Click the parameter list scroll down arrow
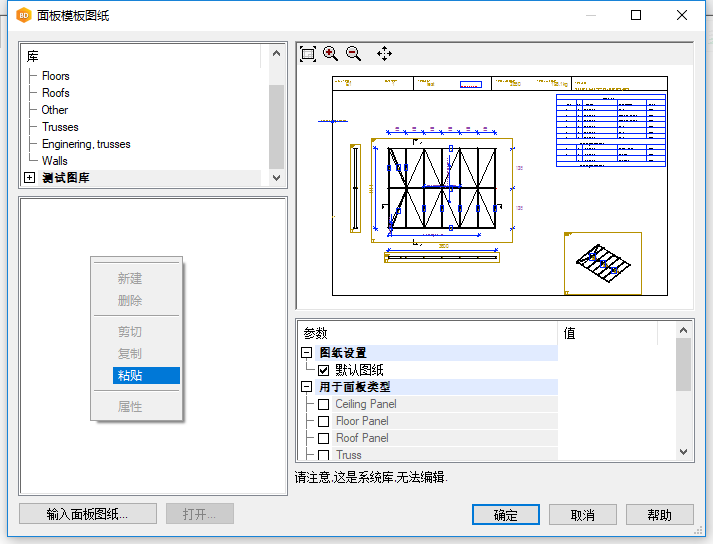 pyautogui.click(x=683, y=452)
